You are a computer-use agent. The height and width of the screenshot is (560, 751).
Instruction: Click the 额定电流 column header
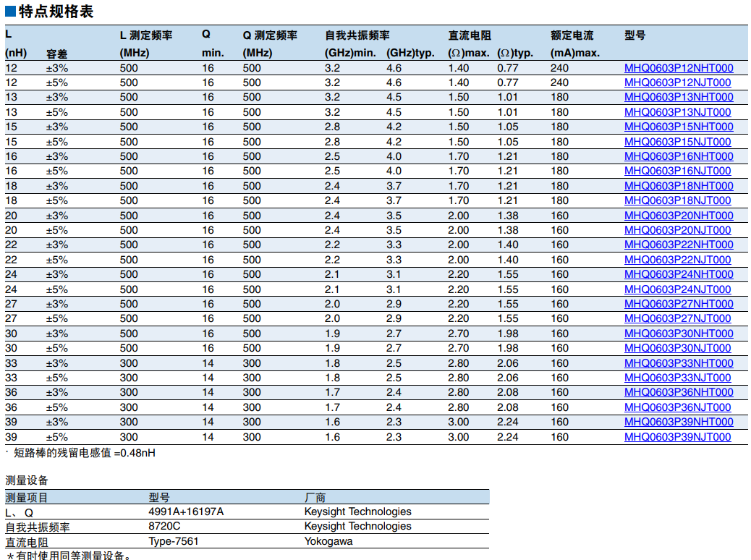click(572, 35)
